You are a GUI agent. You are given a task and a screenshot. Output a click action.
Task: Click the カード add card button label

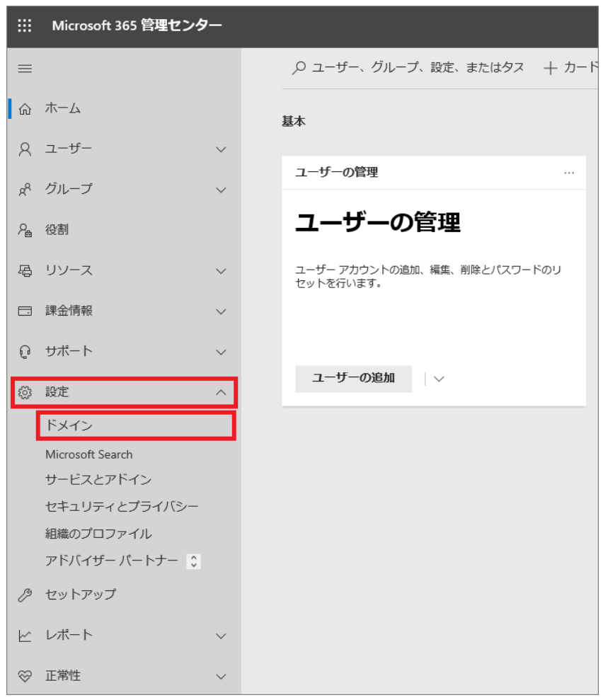tap(581, 67)
